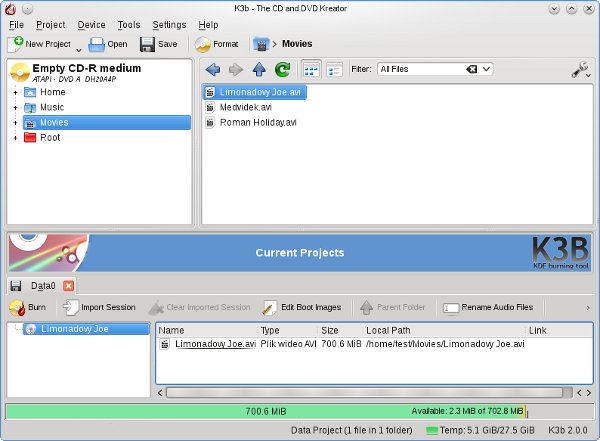
Task: Open the New Project dropdown arrow
Action: (x=79, y=50)
